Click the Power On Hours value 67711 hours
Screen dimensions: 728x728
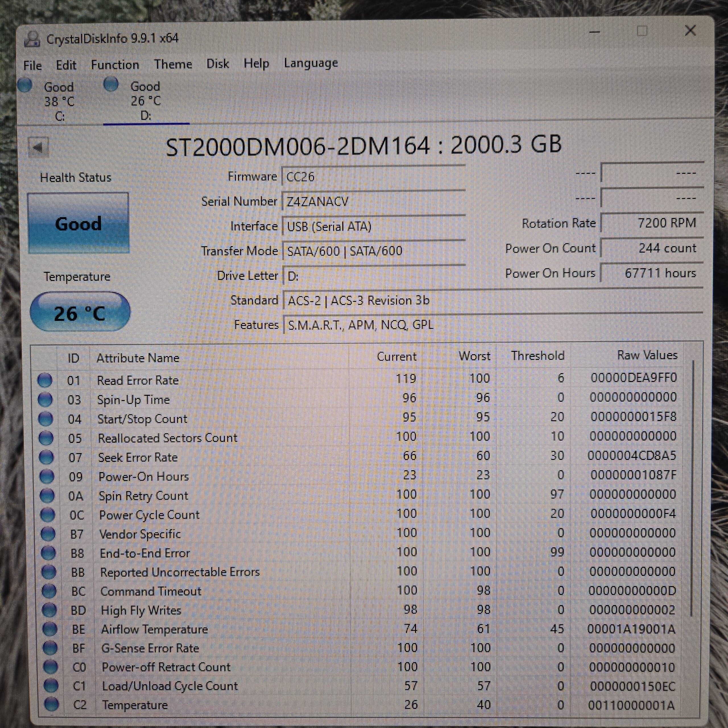coord(652,273)
